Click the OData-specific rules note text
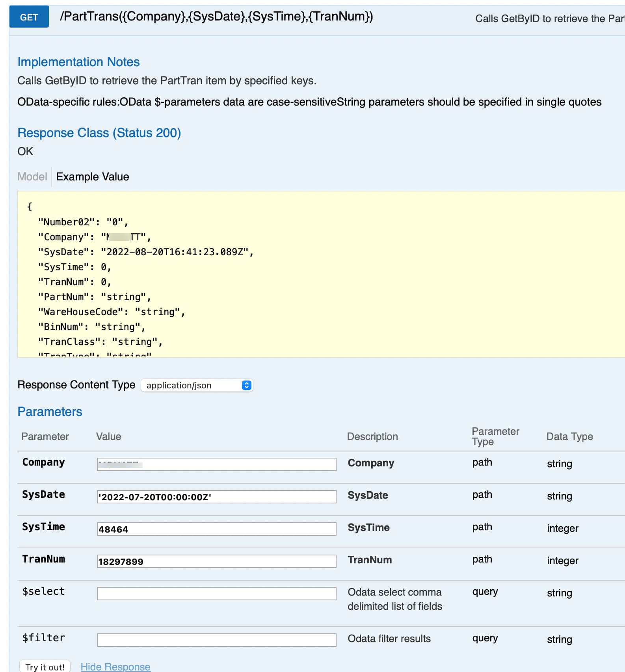 (x=309, y=102)
